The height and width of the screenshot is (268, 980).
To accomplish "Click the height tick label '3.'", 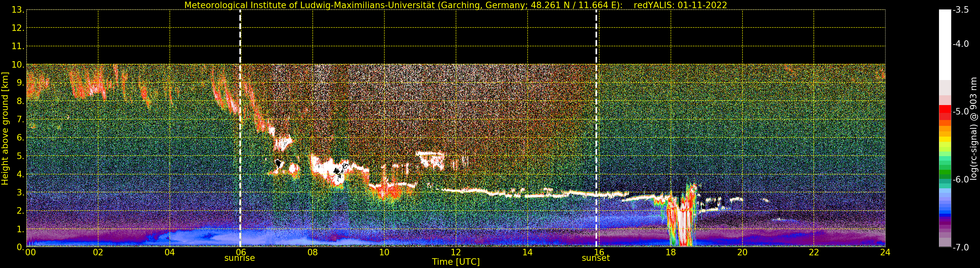I will 20,193.
